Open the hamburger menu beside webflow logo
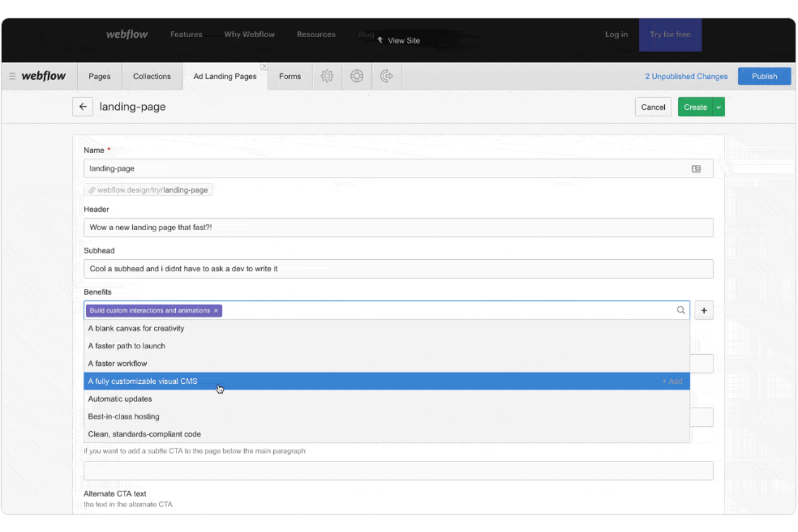Image resolution: width=798 pixels, height=532 pixels. click(12, 77)
